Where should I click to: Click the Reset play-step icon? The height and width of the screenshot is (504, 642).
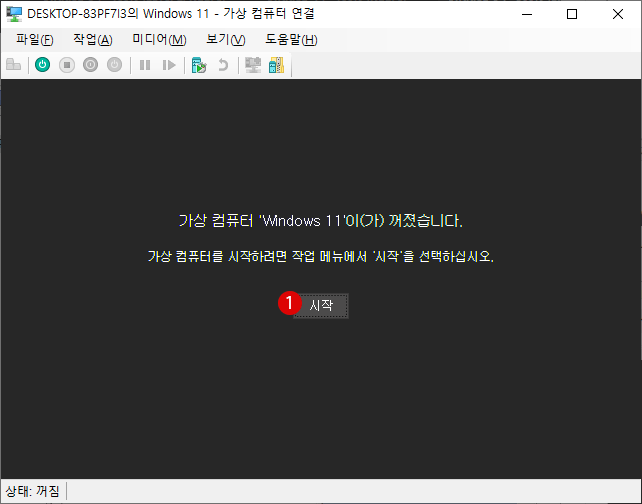click(x=169, y=65)
